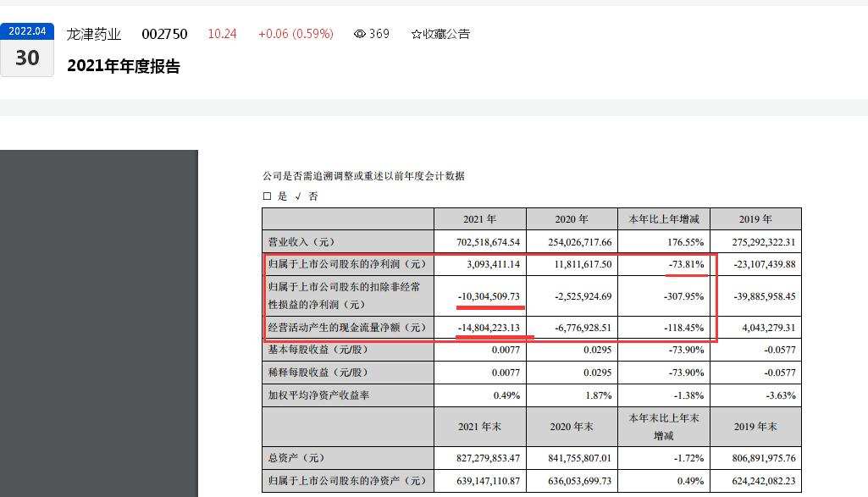Click the value -39,885,958.45
Screen dimensions: 868x497
765,296
